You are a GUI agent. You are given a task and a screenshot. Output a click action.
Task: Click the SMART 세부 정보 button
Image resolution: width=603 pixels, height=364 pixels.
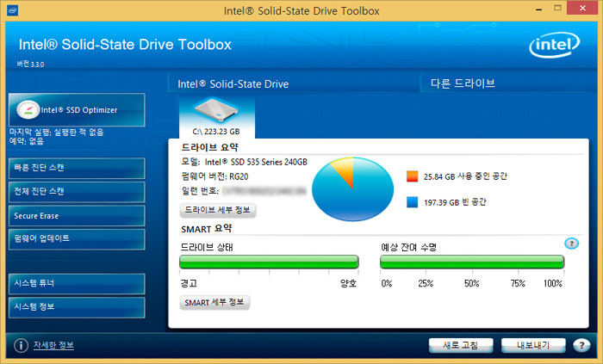214,302
